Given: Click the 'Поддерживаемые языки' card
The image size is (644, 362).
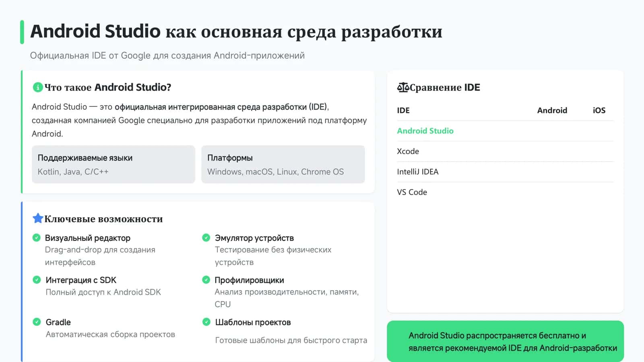Looking at the screenshot, I should click(x=114, y=165).
